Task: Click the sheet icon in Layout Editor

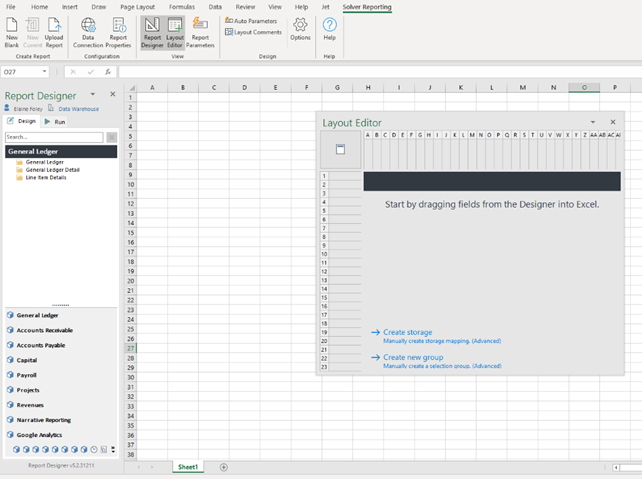Action: (340, 149)
